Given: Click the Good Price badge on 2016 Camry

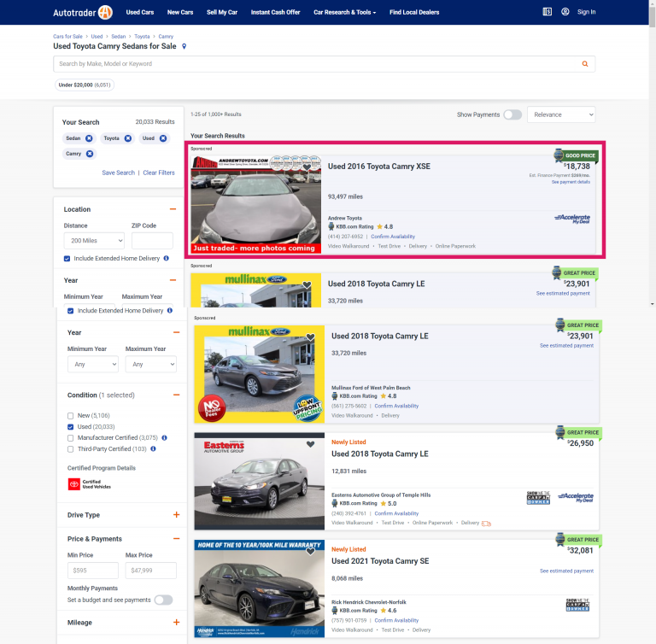Looking at the screenshot, I should click(x=576, y=155).
